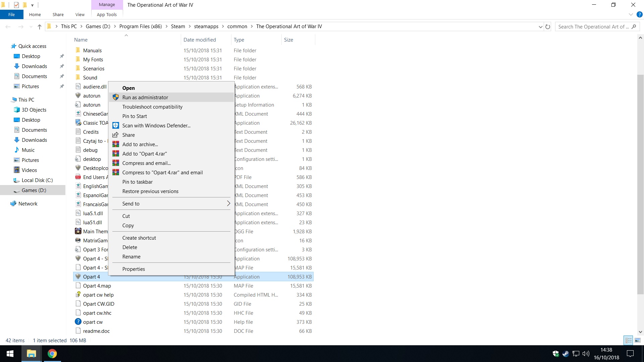Select the opart cw help file icon

78,295
